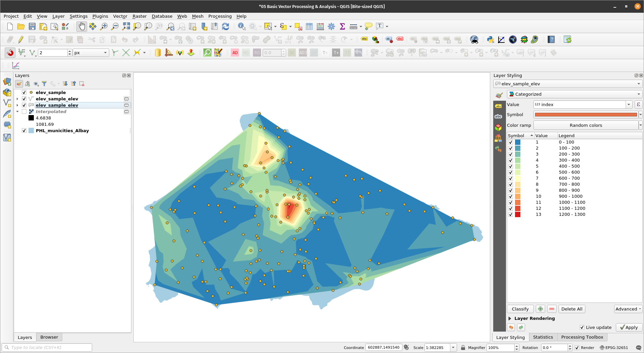Enable the Interpolated layer checkbox
Image resolution: width=644 pixels, height=353 pixels.
click(24, 112)
